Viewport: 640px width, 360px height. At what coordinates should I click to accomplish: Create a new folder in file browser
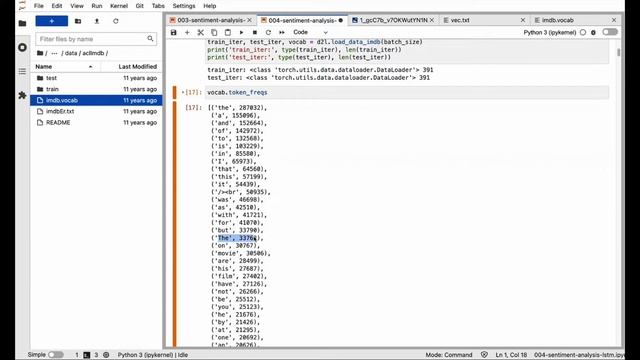point(78,21)
